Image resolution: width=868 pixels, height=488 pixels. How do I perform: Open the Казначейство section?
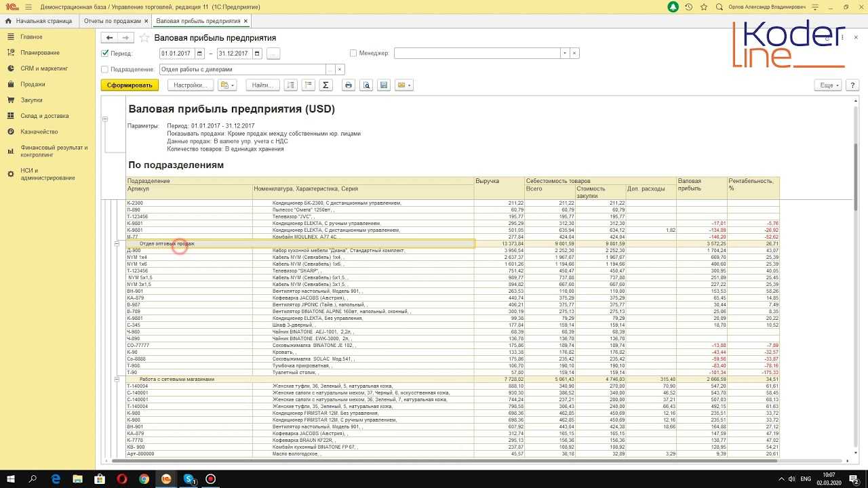click(x=39, y=131)
